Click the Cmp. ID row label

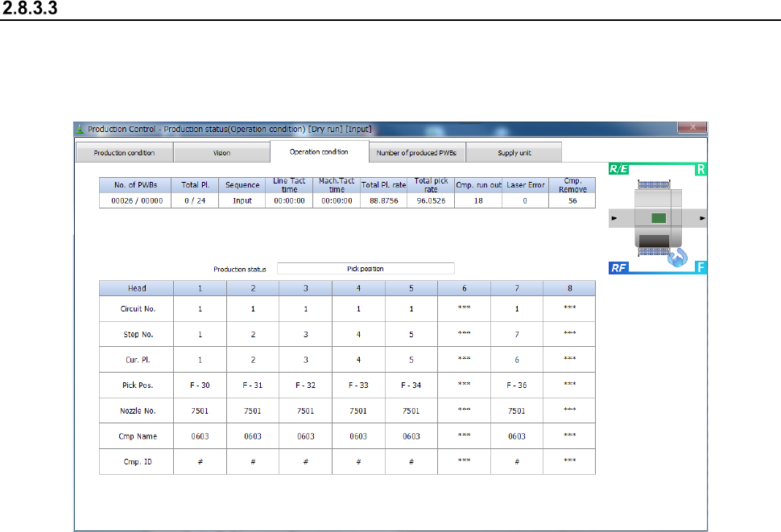tap(138, 462)
